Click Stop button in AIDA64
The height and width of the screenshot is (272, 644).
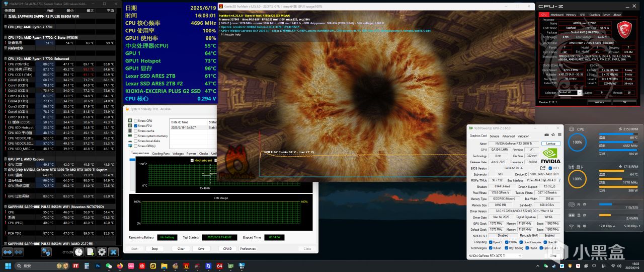[x=154, y=248]
